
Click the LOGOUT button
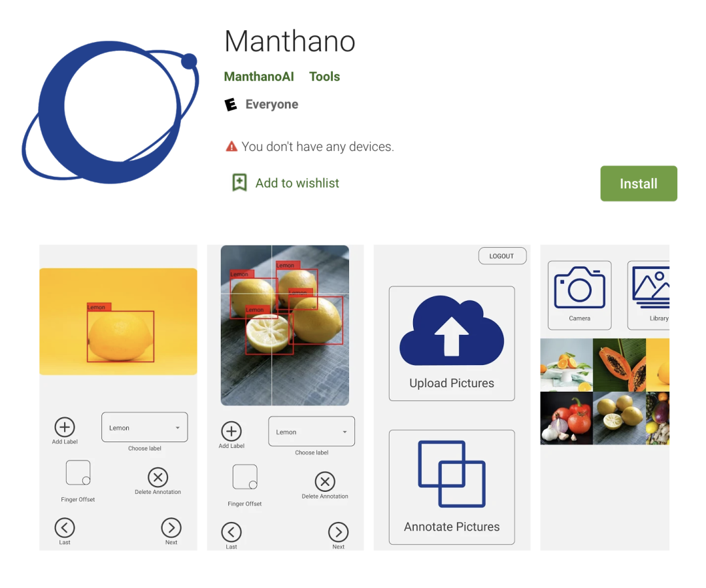click(x=502, y=256)
